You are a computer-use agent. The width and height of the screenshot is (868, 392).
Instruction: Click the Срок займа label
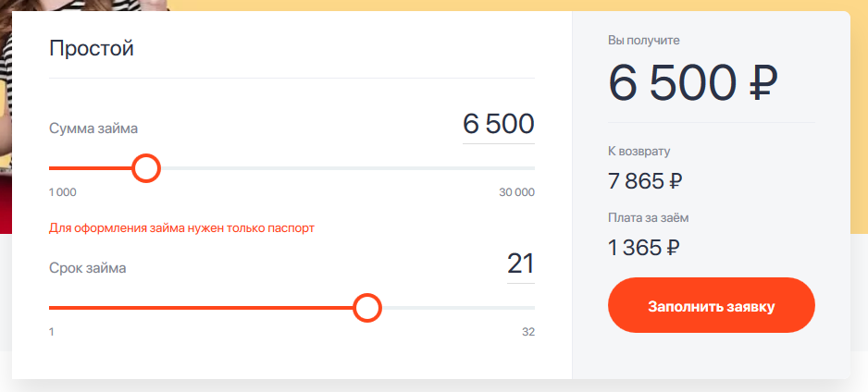[88, 268]
